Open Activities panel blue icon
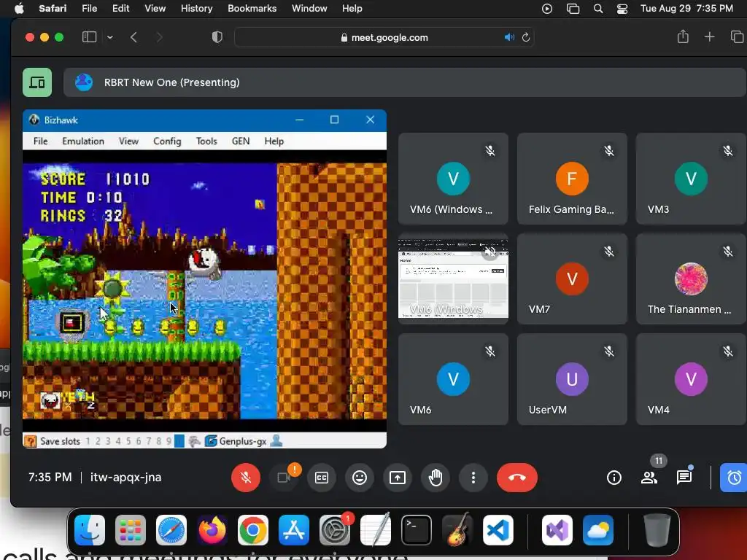This screenshot has width=747, height=560. (734, 477)
